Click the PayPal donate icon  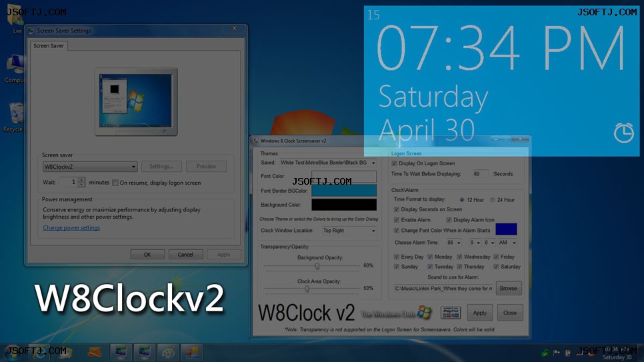pos(451,313)
